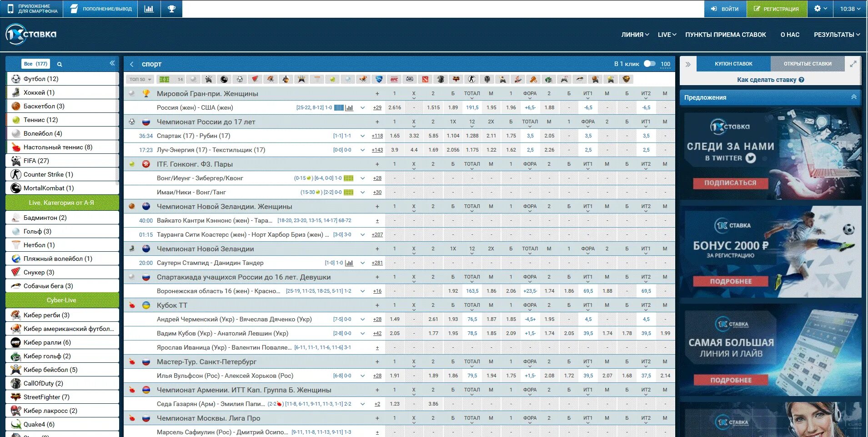The width and height of the screenshot is (868, 437).
Task: Filter by the Counter-Strike icon in sports strip
Action: pyautogui.click(x=472, y=79)
